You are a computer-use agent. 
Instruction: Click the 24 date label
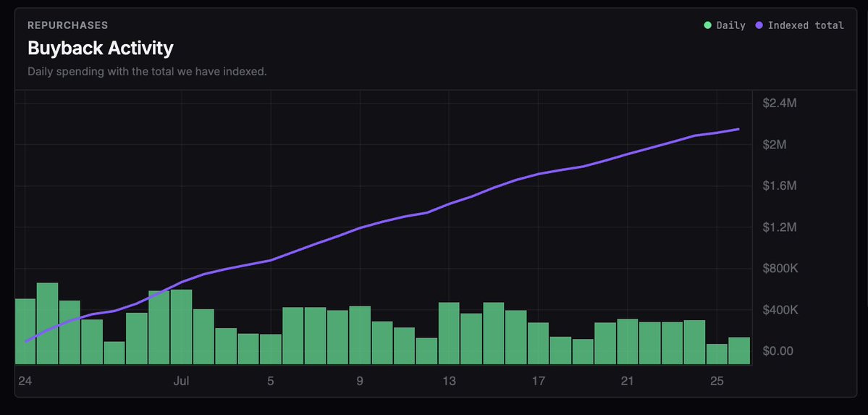[25, 381]
